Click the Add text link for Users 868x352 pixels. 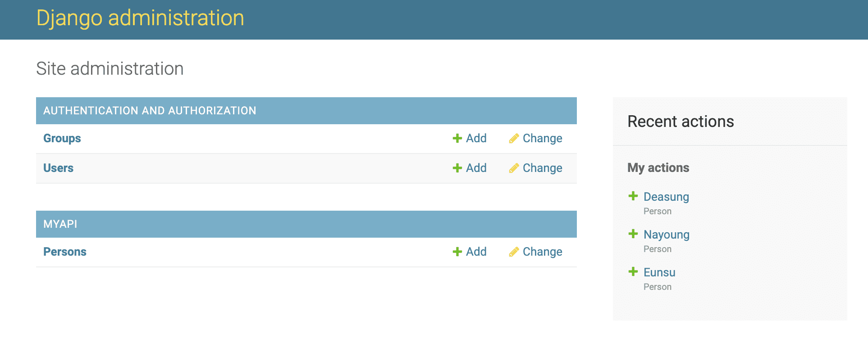476,168
